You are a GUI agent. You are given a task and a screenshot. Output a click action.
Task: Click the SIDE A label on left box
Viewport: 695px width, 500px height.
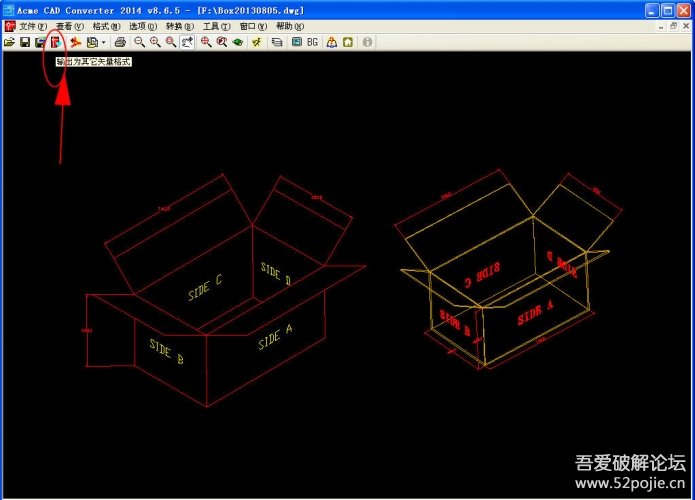(x=275, y=336)
